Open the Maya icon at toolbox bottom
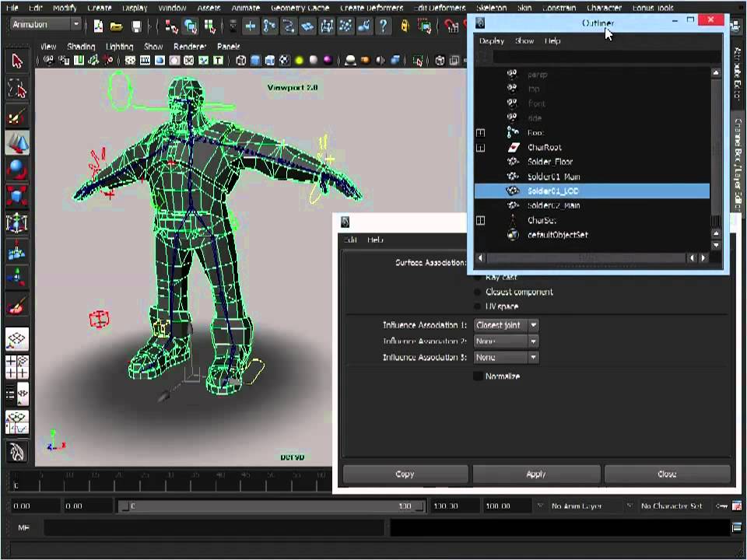 tap(17, 452)
